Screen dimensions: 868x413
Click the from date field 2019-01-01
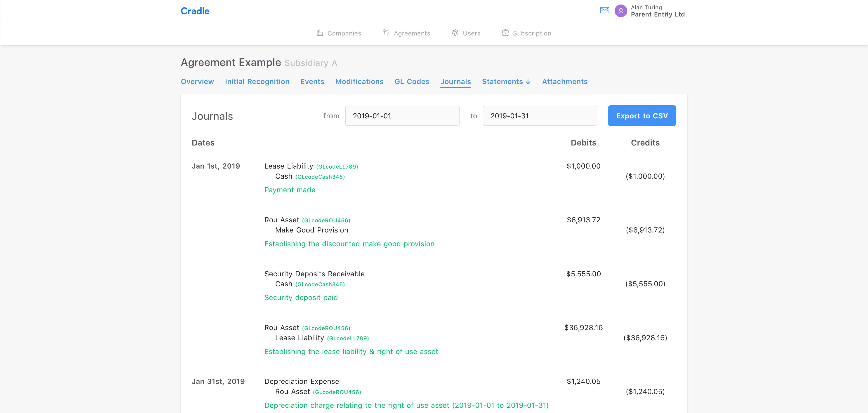pos(402,116)
